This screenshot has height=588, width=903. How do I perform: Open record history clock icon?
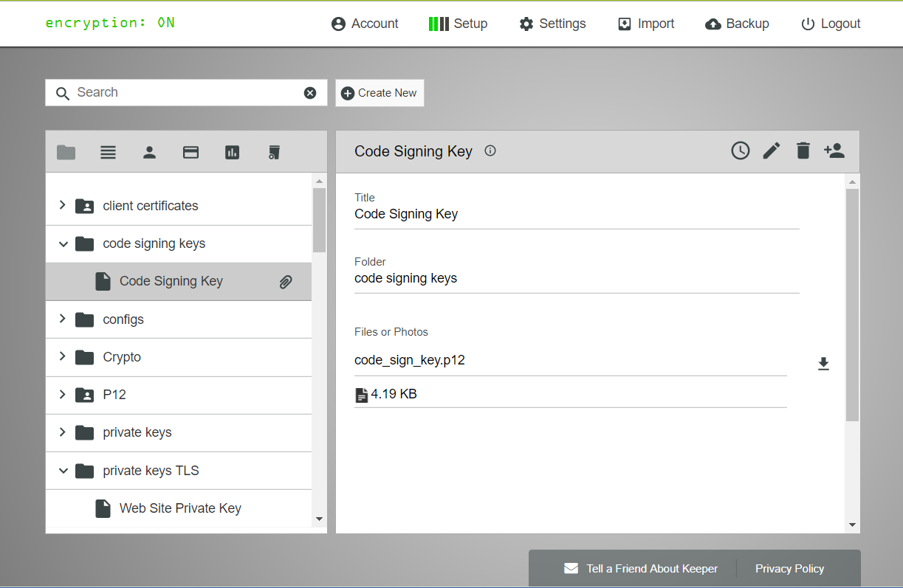(740, 151)
